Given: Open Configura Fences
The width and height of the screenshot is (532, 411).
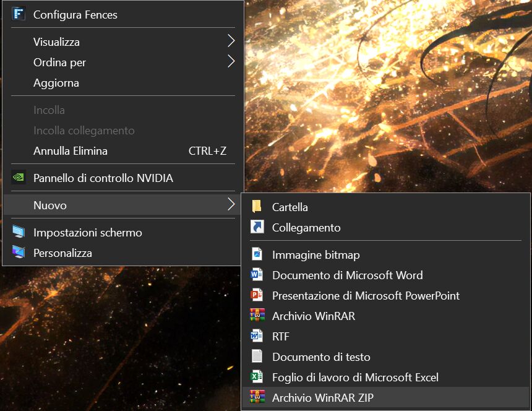Looking at the screenshot, I should [x=122, y=15].
